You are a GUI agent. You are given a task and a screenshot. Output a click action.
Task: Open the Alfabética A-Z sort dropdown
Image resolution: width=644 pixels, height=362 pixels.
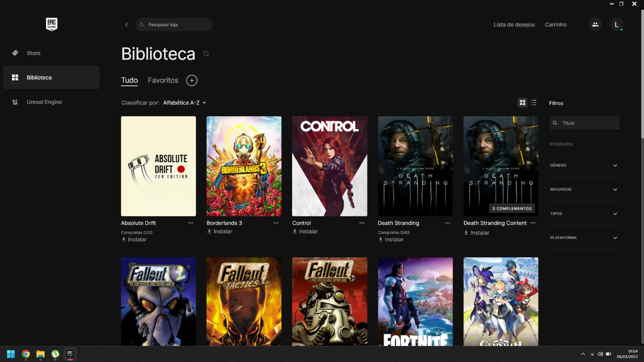[184, 103]
